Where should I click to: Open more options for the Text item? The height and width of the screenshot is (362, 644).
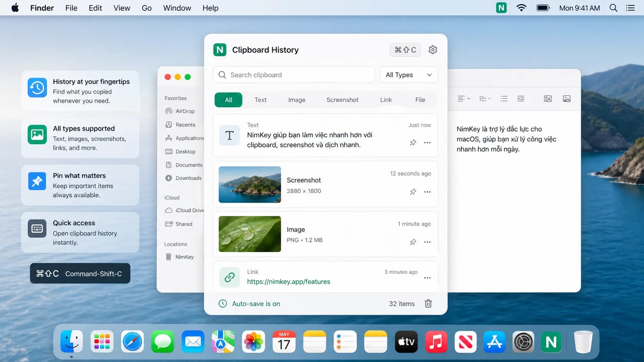(x=427, y=143)
